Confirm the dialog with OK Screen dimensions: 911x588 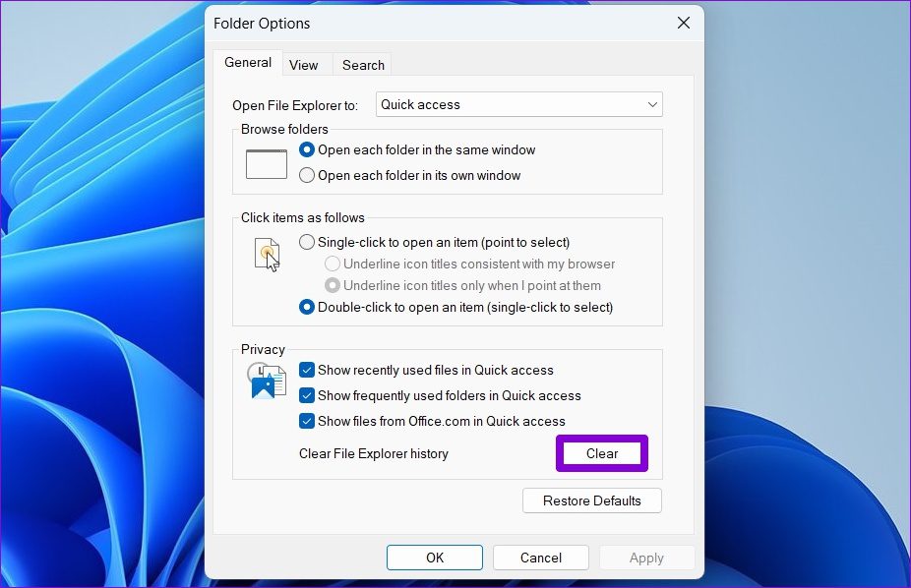pyautogui.click(x=435, y=558)
